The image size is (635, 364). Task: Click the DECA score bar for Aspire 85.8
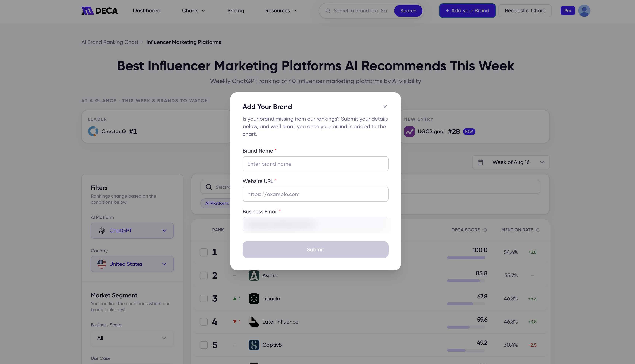tap(466, 281)
